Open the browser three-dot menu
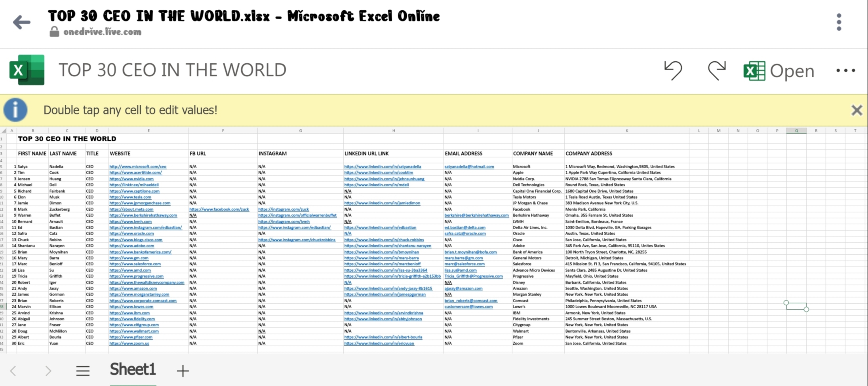This screenshot has width=868, height=386. pos(839,22)
